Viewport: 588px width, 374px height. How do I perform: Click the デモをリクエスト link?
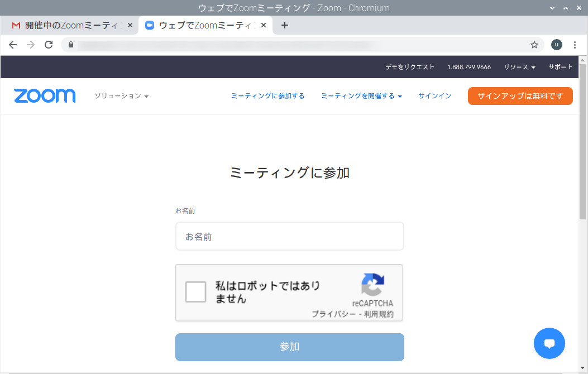[410, 67]
